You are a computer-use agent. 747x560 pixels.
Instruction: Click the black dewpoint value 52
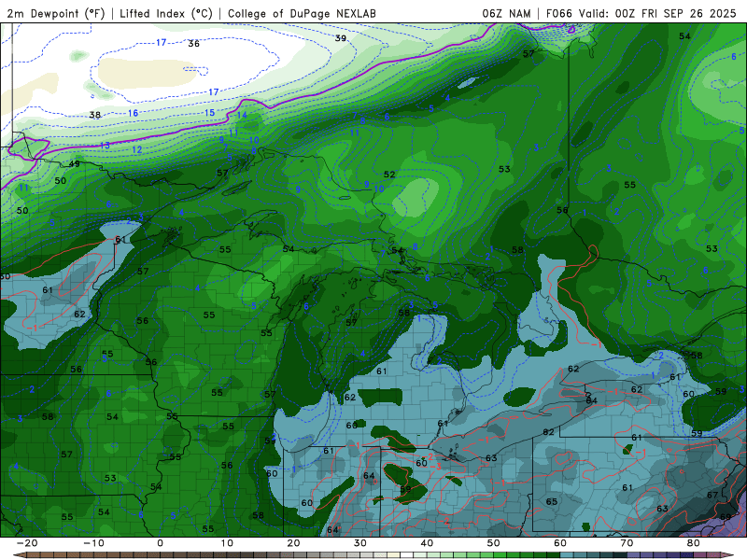389,175
